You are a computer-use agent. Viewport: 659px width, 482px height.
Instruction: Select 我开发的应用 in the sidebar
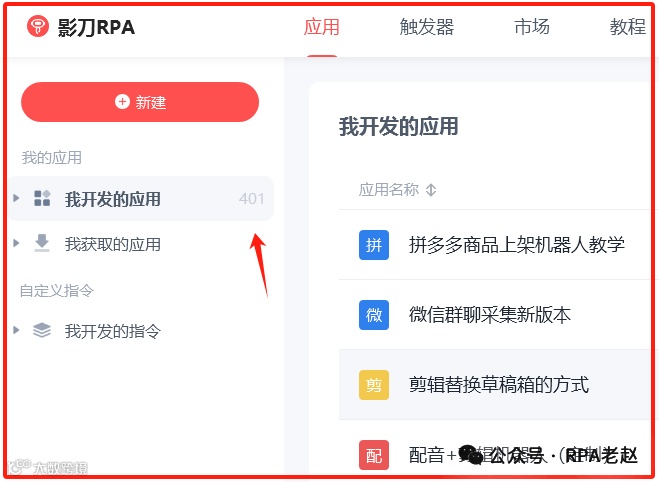pyautogui.click(x=141, y=199)
